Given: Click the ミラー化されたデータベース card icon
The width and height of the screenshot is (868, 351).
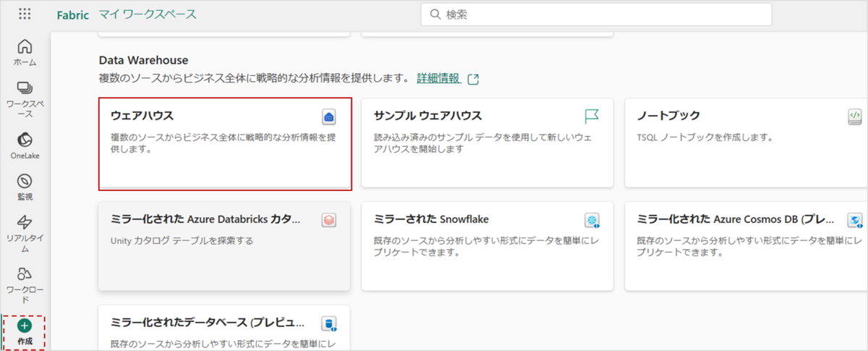Looking at the screenshot, I should point(330,323).
